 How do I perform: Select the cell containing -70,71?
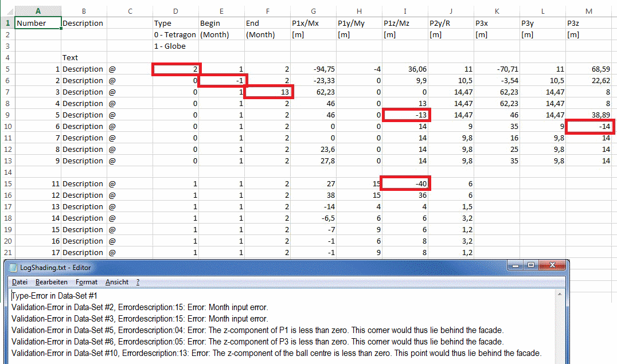pos(497,69)
